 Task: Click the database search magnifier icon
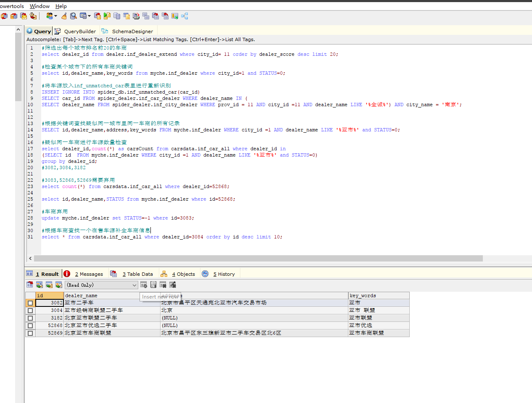(74, 16)
